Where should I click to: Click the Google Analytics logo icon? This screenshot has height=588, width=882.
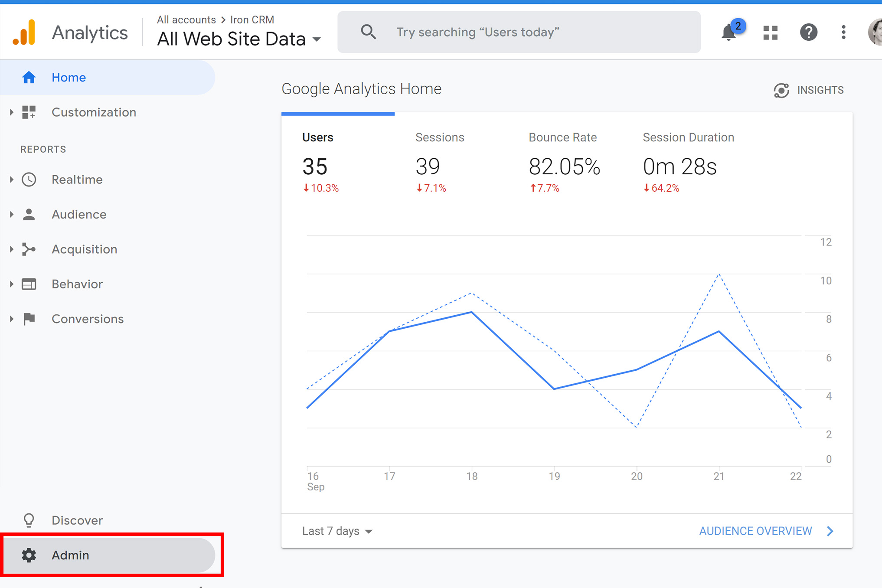point(24,33)
